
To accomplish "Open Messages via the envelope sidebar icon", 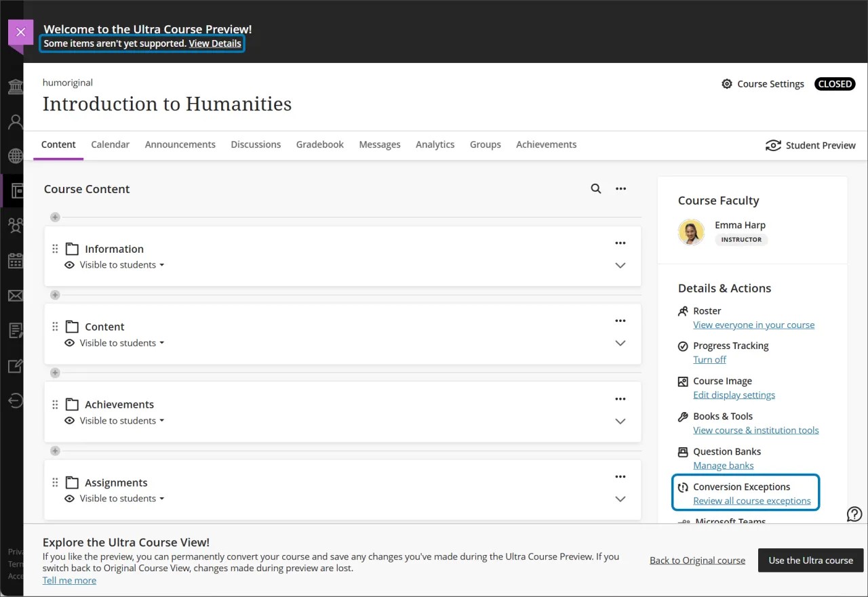I will [x=14, y=295].
